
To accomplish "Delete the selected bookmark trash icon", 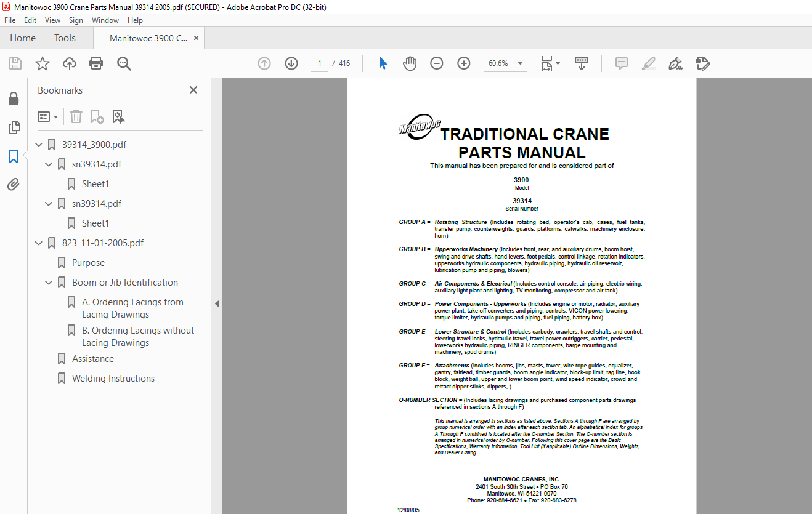I will pos(76,116).
